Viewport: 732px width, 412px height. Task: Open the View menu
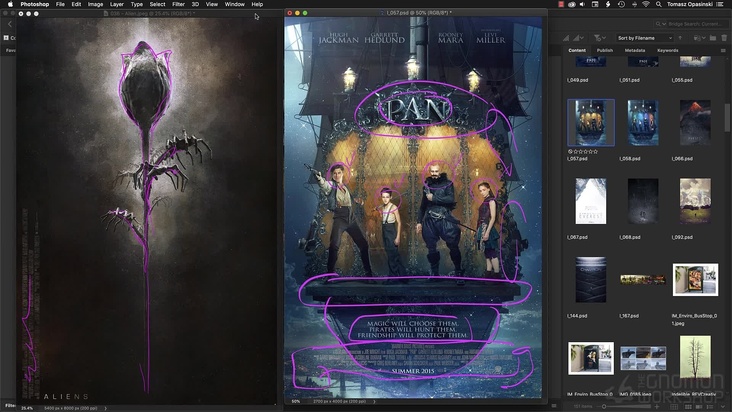pyautogui.click(x=212, y=4)
